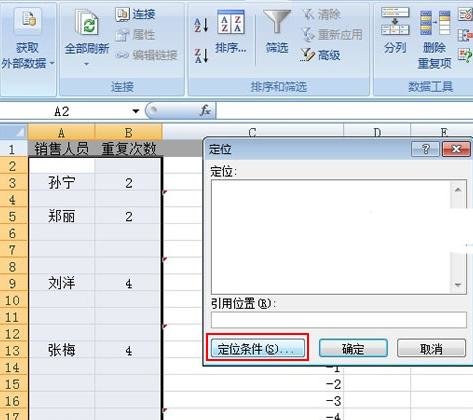
Task: Click the cell containing 销售人员
Action: (62, 149)
